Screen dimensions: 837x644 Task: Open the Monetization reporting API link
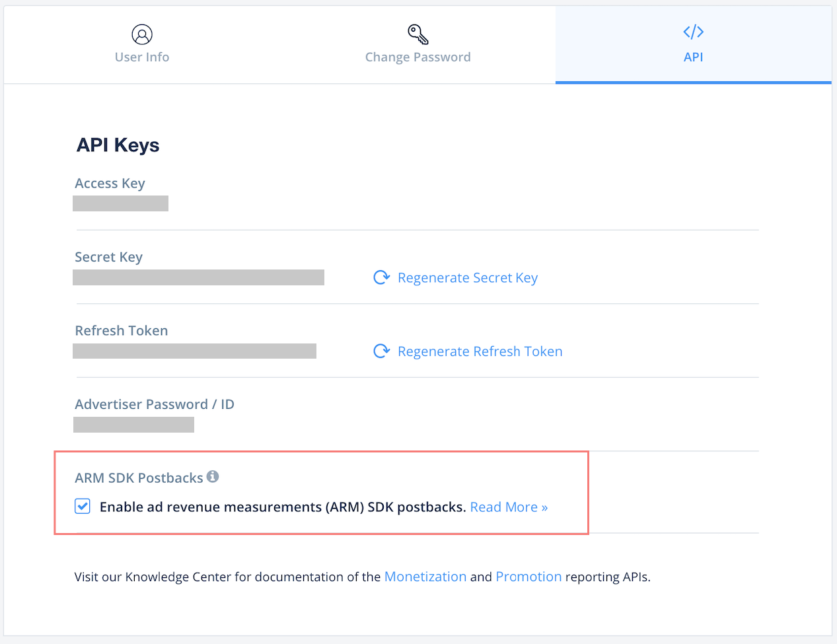(425, 577)
